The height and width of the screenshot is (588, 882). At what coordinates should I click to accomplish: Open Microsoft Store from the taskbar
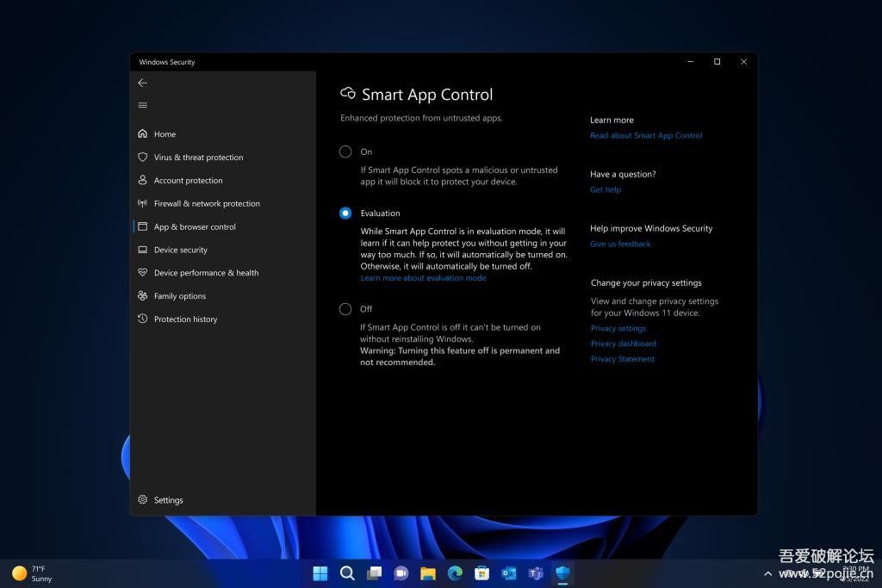[482, 573]
